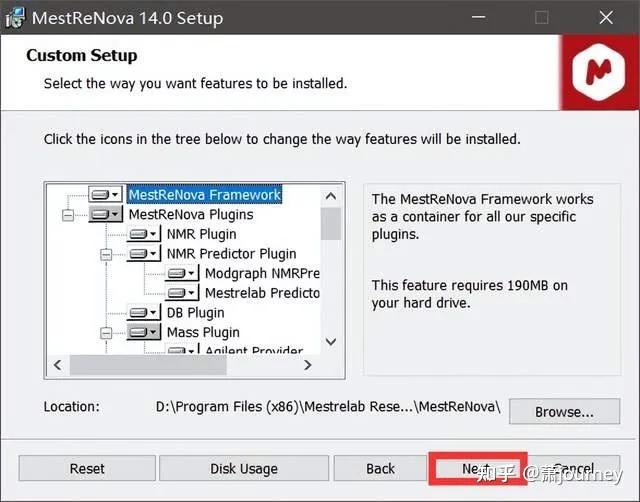Collapse the Mass Plugin tree branch

(105, 332)
